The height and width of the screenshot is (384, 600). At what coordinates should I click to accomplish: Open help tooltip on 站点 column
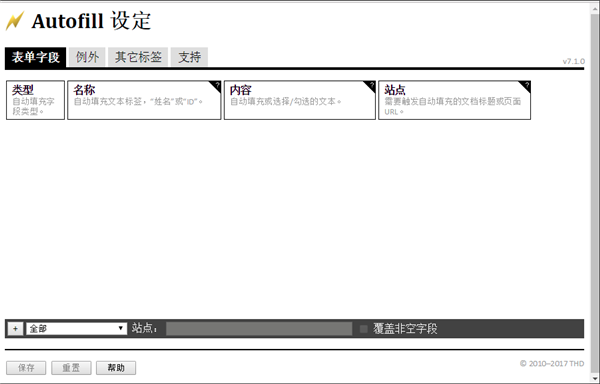(526, 85)
